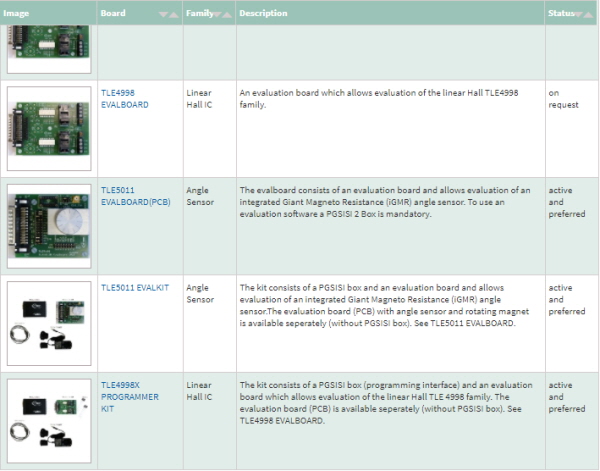This screenshot has height=471, width=600.
Task: Open the TLE5011 EVALBOARD(PCB) link
Action: click(x=135, y=196)
